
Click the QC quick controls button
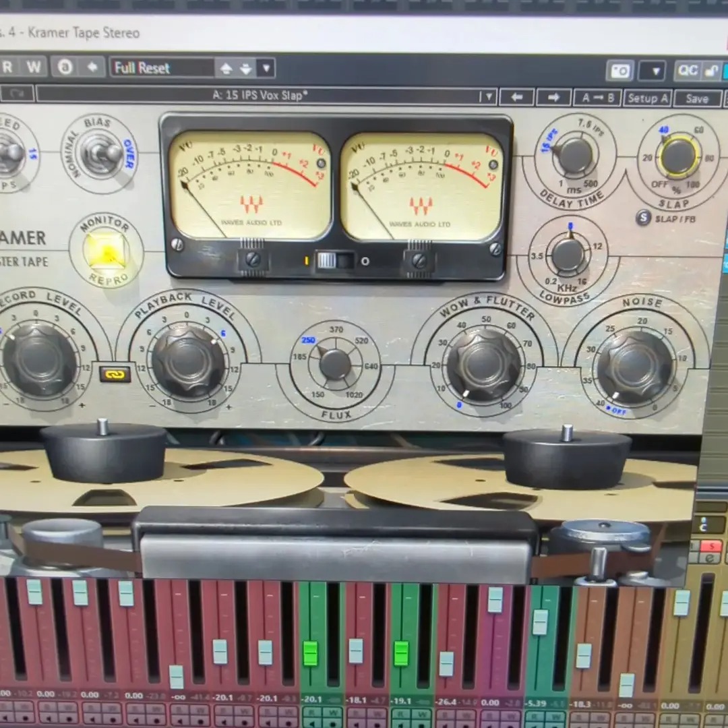click(687, 71)
